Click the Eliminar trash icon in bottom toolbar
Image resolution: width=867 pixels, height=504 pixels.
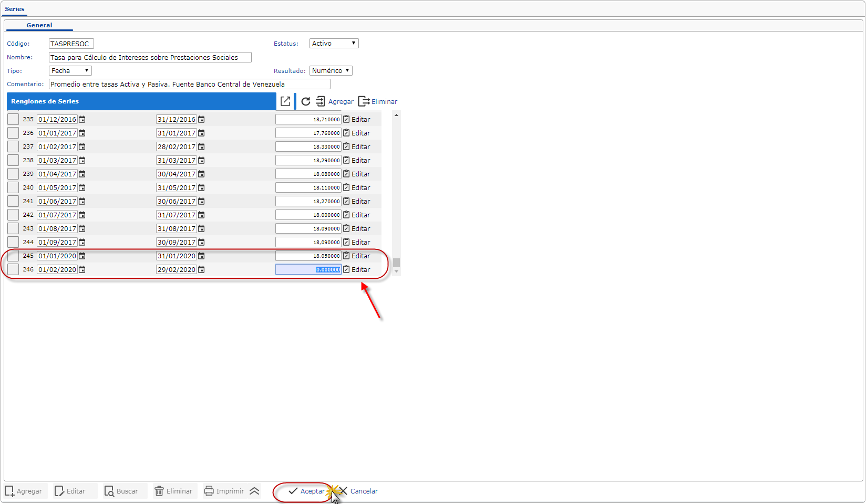[159, 491]
